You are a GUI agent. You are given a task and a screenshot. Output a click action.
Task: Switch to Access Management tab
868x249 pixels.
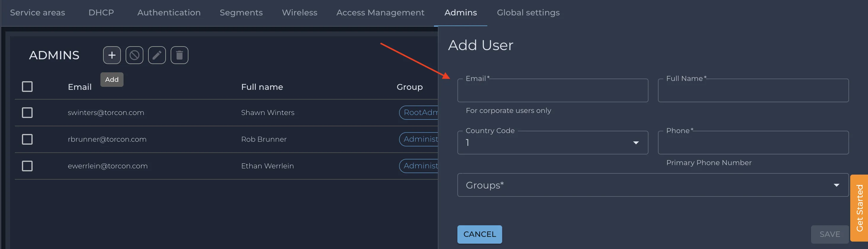pos(380,12)
